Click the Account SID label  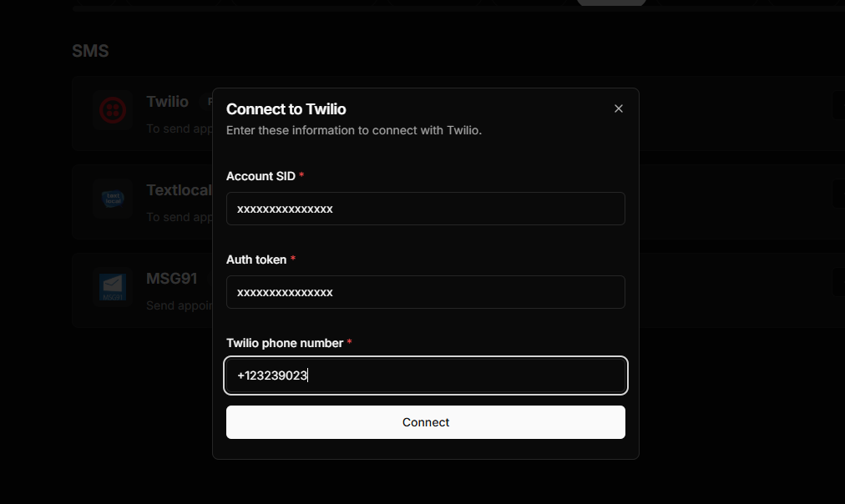tap(261, 176)
